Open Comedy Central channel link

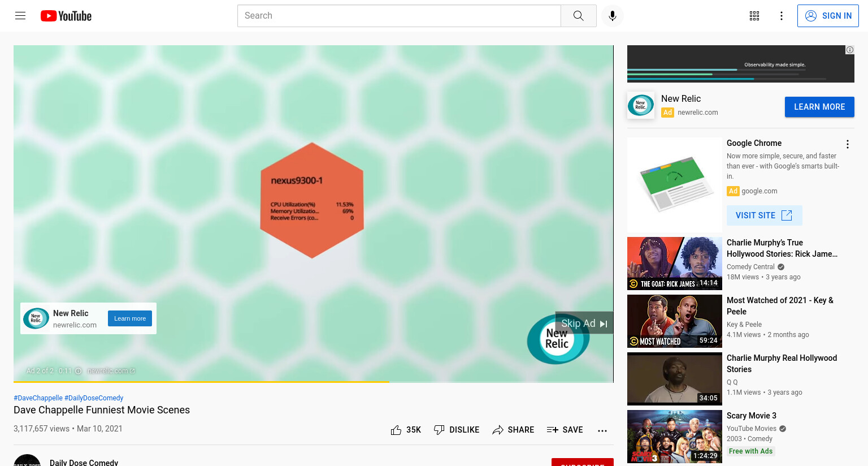[x=750, y=267]
